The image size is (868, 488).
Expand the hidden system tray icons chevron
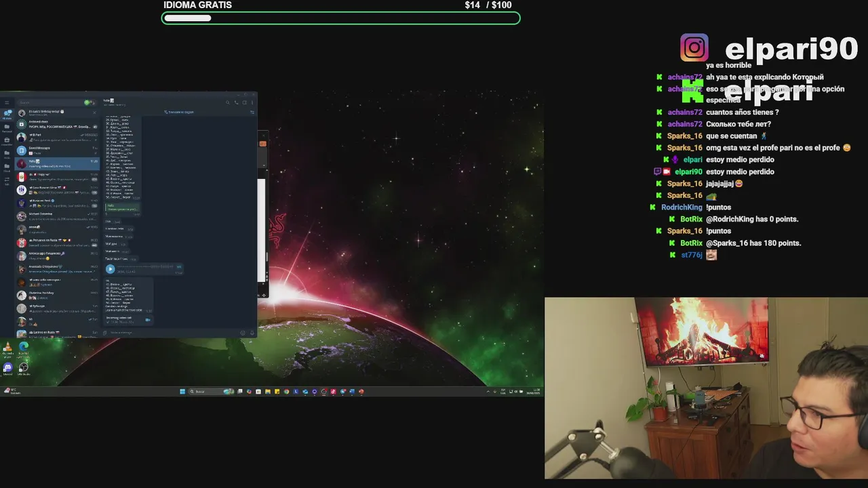click(x=488, y=392)
